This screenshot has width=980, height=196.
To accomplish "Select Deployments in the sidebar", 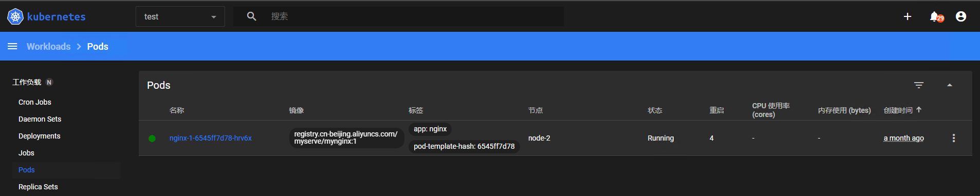I will [x=40, y=136].
